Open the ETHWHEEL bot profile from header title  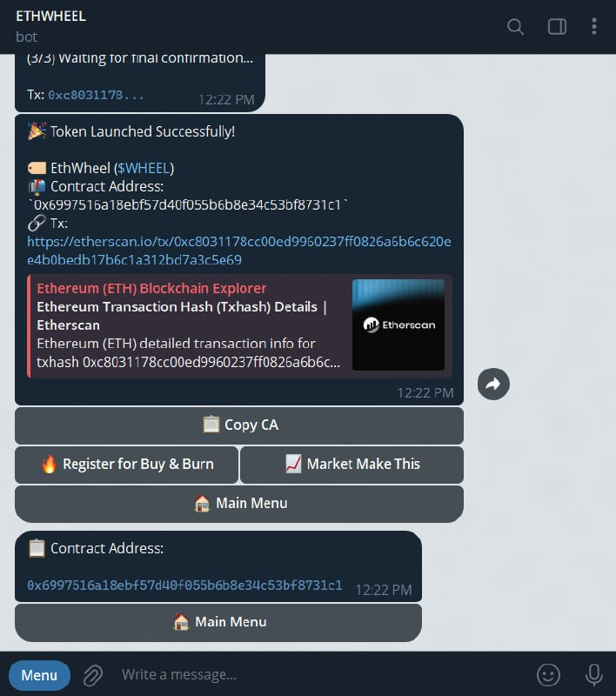50,17
